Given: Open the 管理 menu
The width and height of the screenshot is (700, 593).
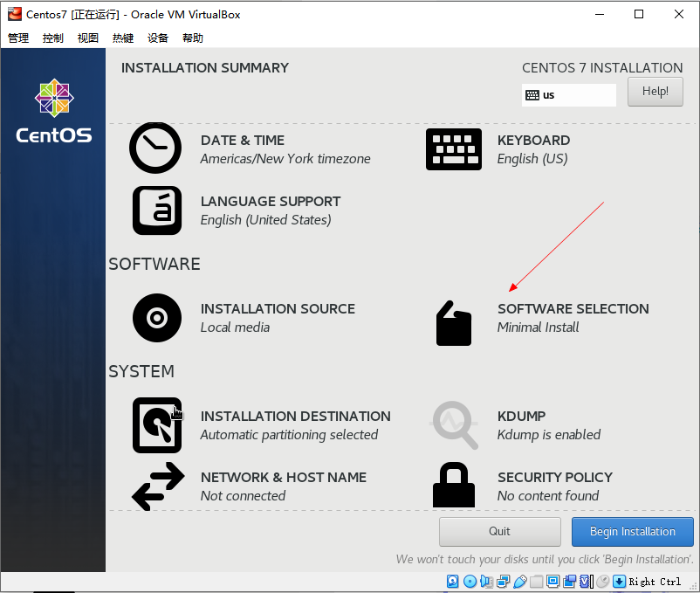Looking at the screenshot, I should pyautogui.click(x=18, y=38).
